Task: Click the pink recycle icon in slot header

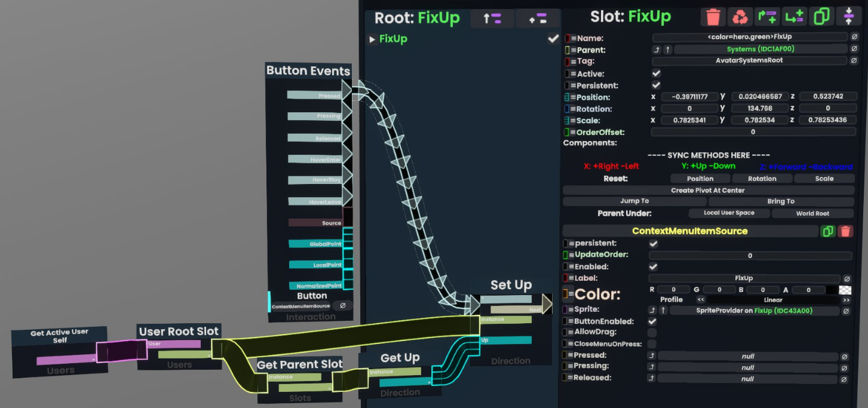Action: [740, 17]
